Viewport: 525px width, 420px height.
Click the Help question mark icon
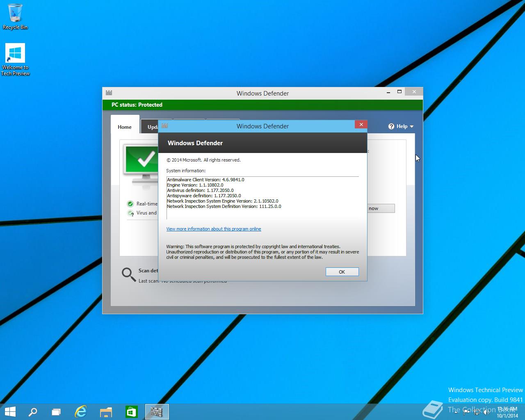coord(391,126)
